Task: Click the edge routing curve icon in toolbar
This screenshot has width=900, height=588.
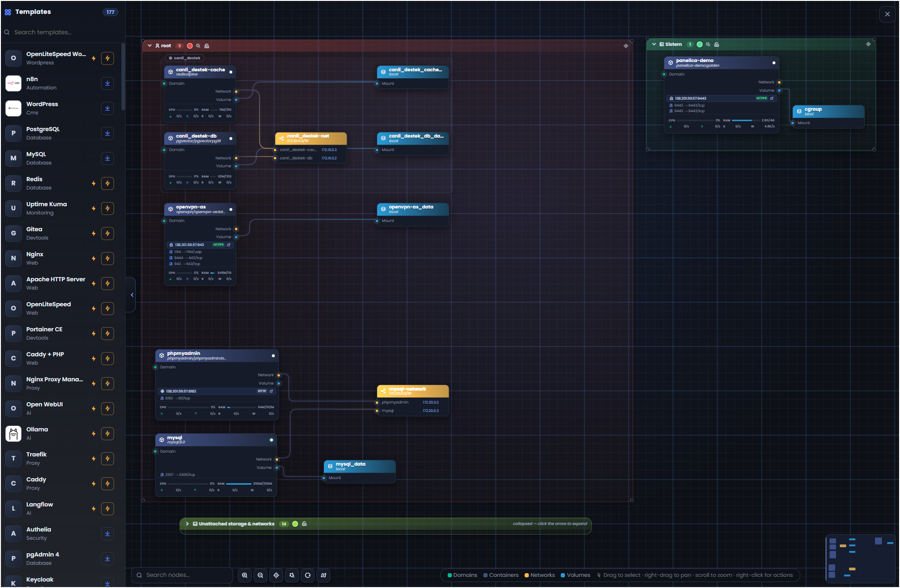Action: click(x=323, y=575)
